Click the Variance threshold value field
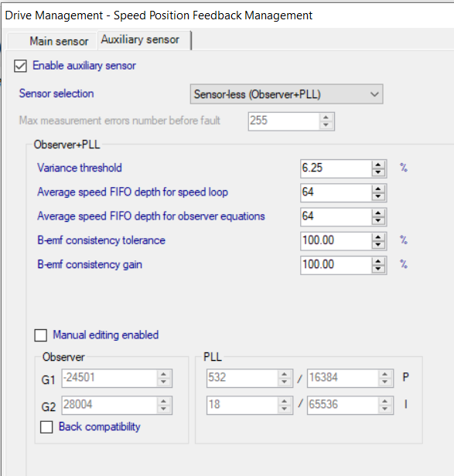This screenshot has width=454, height=476. pos(336,168)
